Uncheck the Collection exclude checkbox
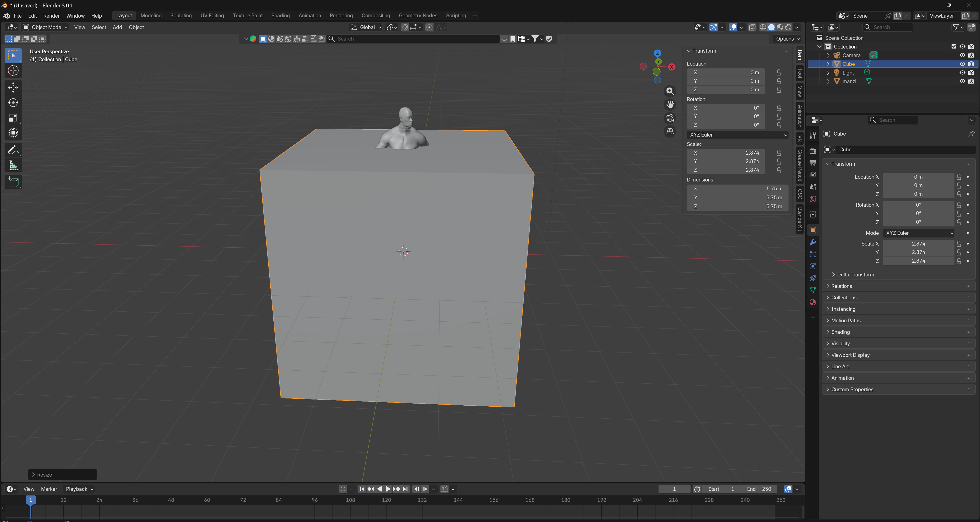980x522 pixels. [x=953, y=46]
